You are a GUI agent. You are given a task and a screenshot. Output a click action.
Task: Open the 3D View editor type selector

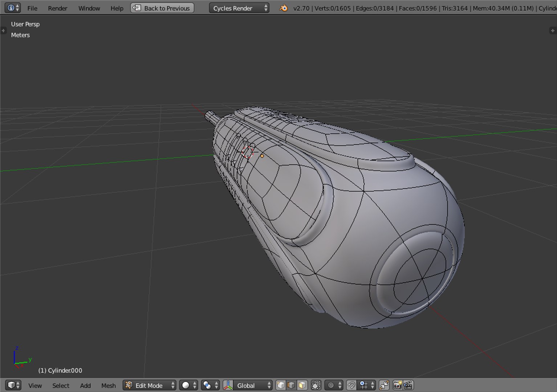coord(13,385)
